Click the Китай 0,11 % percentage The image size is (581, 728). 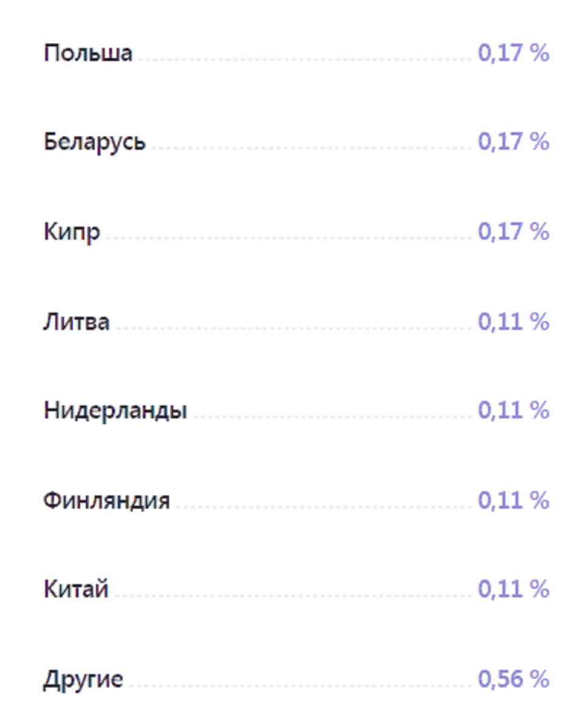click(x=514, y=588)
